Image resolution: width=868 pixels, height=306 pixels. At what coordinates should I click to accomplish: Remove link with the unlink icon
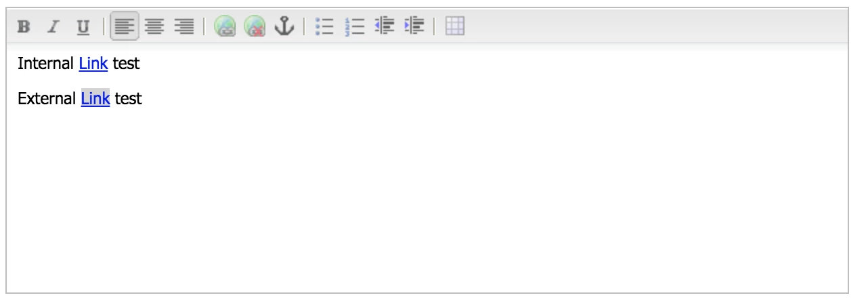255,27
